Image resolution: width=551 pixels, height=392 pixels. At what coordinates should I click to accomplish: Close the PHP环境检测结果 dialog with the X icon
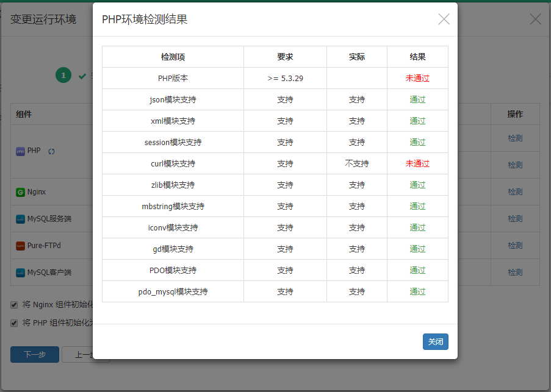444,20
